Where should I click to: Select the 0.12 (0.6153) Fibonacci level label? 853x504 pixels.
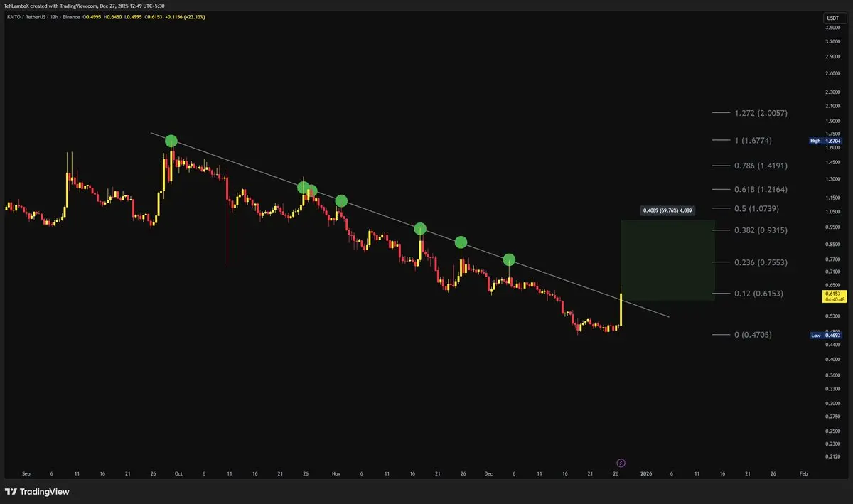click(758, 293)
